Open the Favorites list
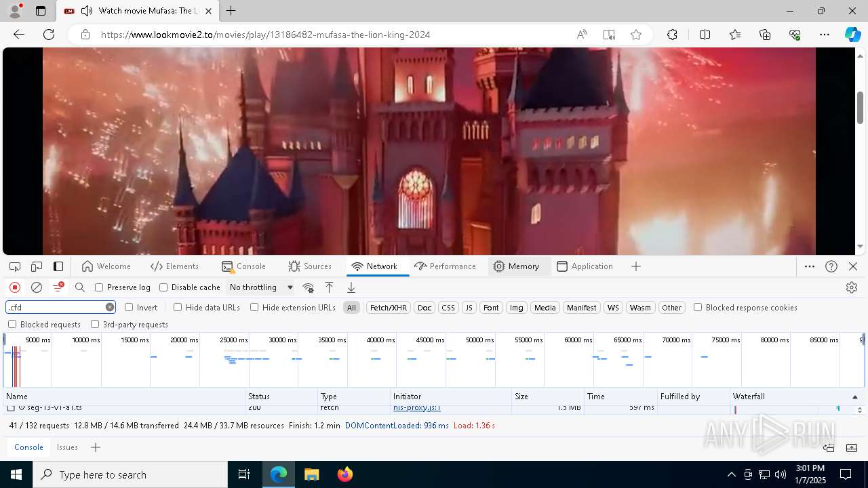The image size is (868, 488). pyautogui.click(x=735, y=35)
